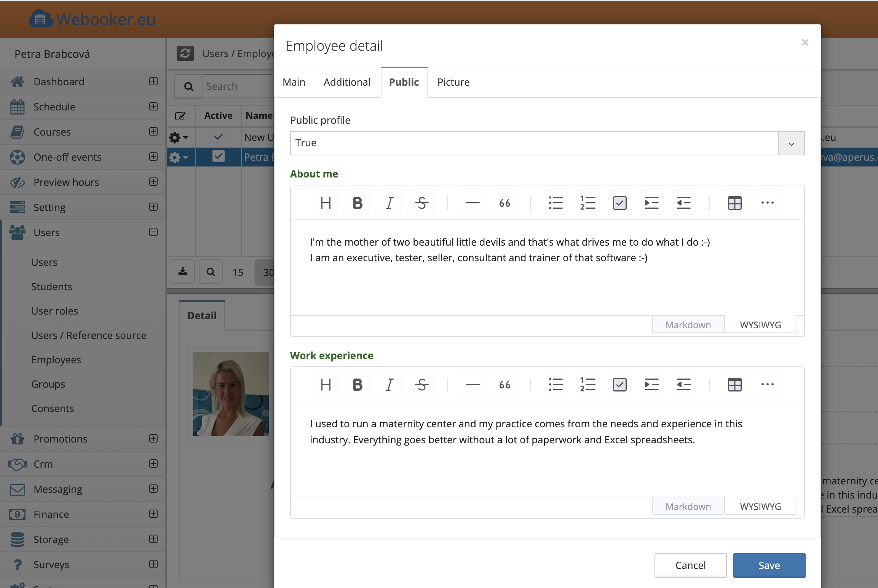Open Employees in the sidebar
This screenshot has height=588, width=878.
56,360
